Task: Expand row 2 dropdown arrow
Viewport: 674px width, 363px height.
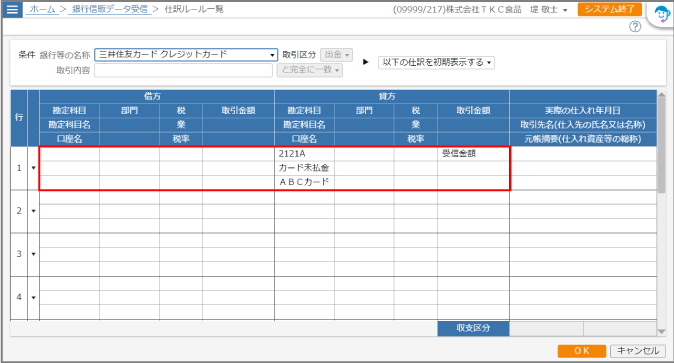Action: pyautogui.click(x=34, y=211)
